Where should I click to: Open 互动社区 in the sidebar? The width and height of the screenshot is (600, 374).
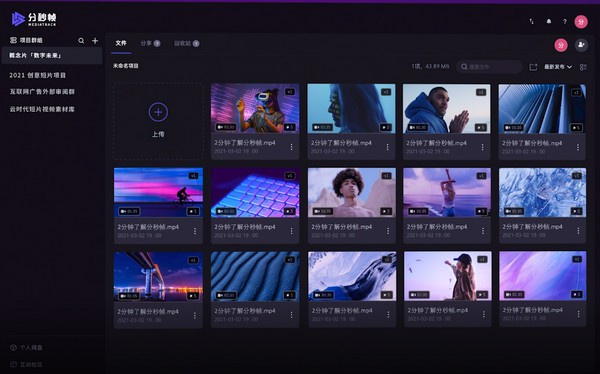coord(26,364)
